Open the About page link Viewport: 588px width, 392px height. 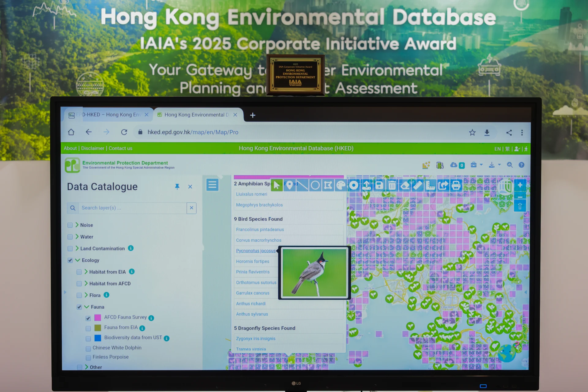(70, 148)
